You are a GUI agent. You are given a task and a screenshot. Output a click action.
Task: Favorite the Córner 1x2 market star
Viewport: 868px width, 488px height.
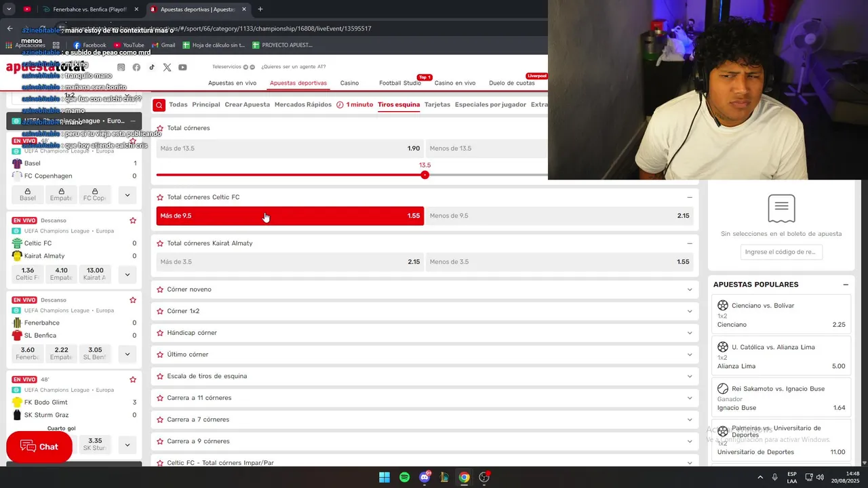click(160, 311)
